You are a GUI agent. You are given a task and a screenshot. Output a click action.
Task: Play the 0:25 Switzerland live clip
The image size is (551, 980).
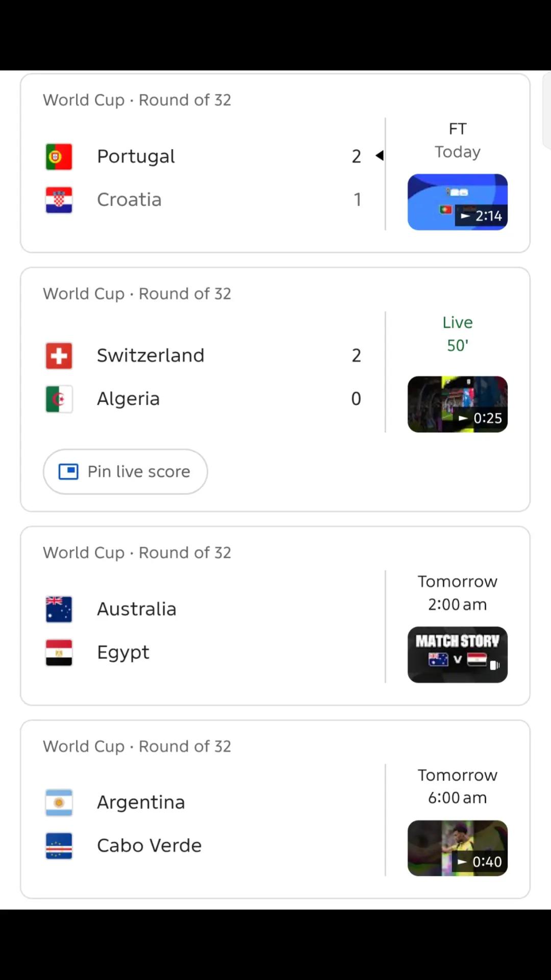pyautogui.click(x=458, y=404)
